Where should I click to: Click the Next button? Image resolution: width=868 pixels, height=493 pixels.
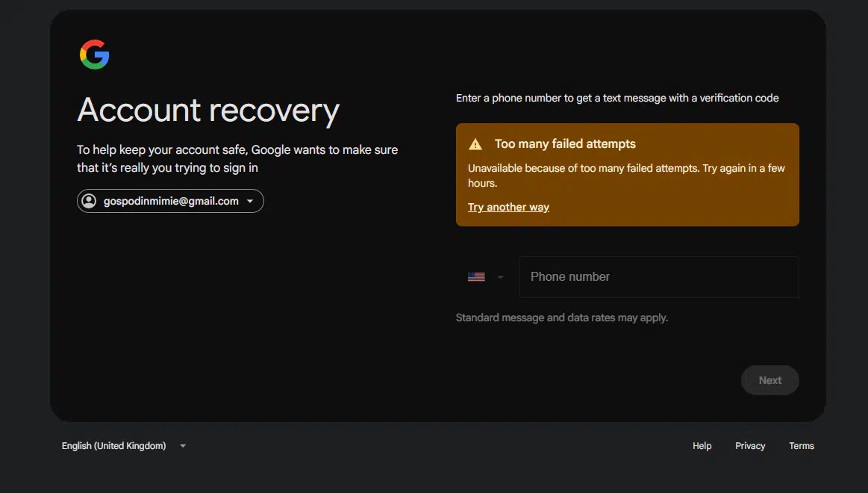pyautogui.click(x=769, y=380)
